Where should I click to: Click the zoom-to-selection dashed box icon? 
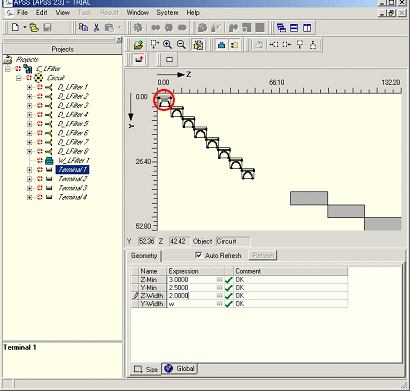click(x=154, y=45)
